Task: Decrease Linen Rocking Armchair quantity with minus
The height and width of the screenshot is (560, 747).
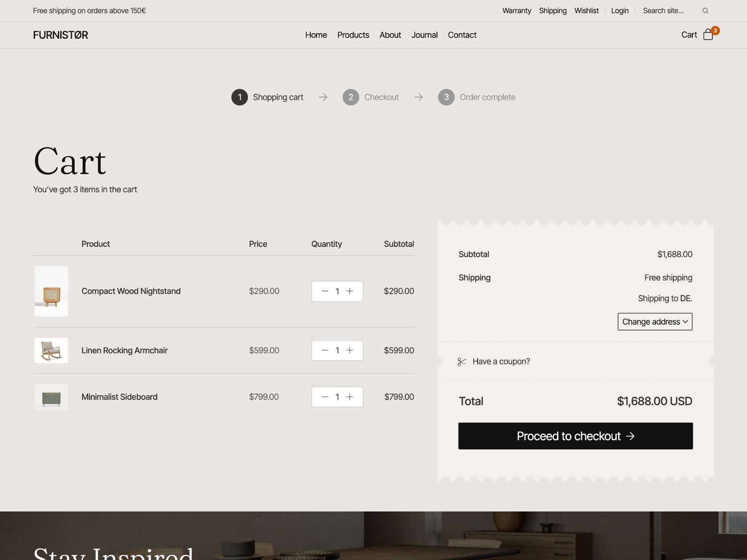Action: (325, 350)
